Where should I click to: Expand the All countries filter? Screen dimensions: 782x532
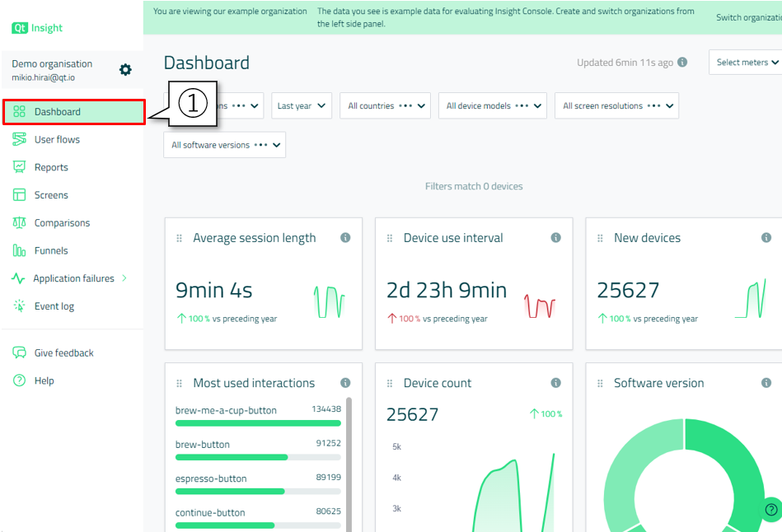coord(385,105)
